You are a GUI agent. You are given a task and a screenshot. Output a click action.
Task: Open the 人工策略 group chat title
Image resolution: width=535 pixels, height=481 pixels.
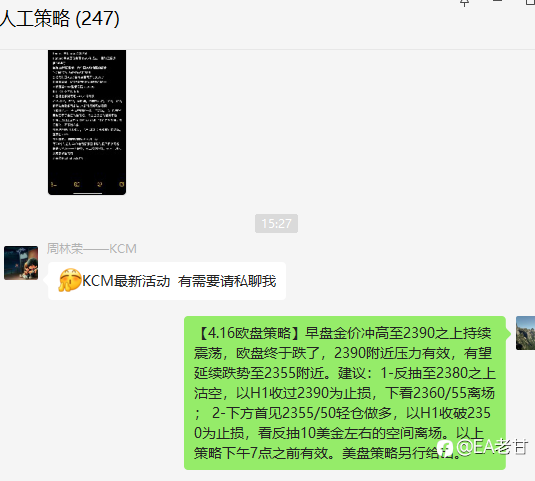(x=35, y=18)
